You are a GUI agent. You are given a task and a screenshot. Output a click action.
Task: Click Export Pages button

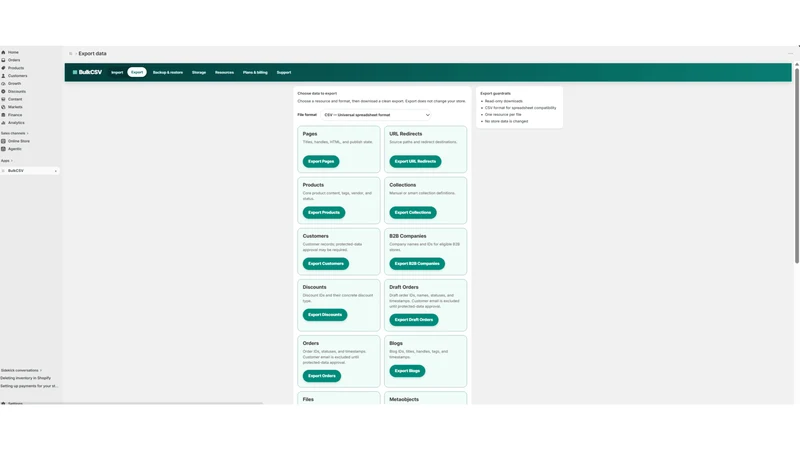click(x=321, y=161)
